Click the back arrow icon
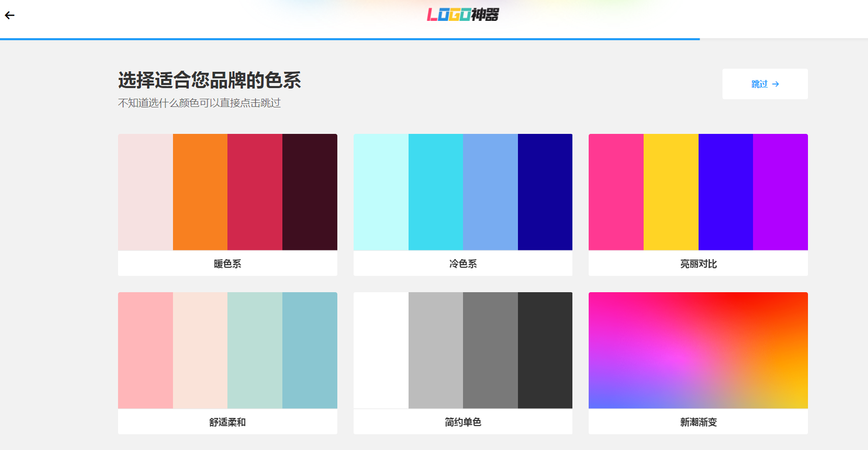This screenshot has width=868, height=450. [x=10, y=15]
